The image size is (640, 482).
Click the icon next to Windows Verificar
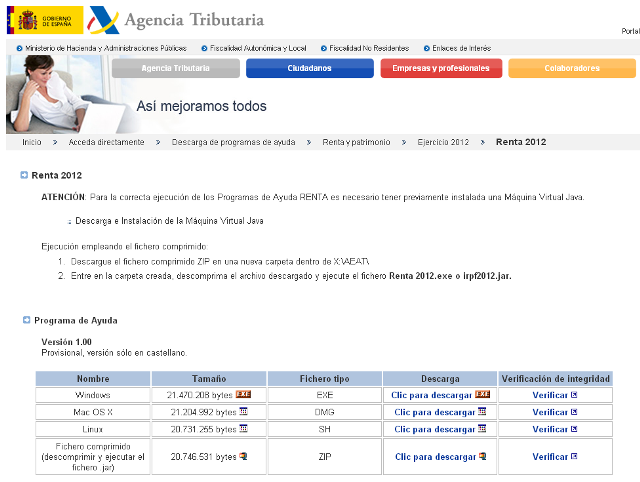coord(574,395)
